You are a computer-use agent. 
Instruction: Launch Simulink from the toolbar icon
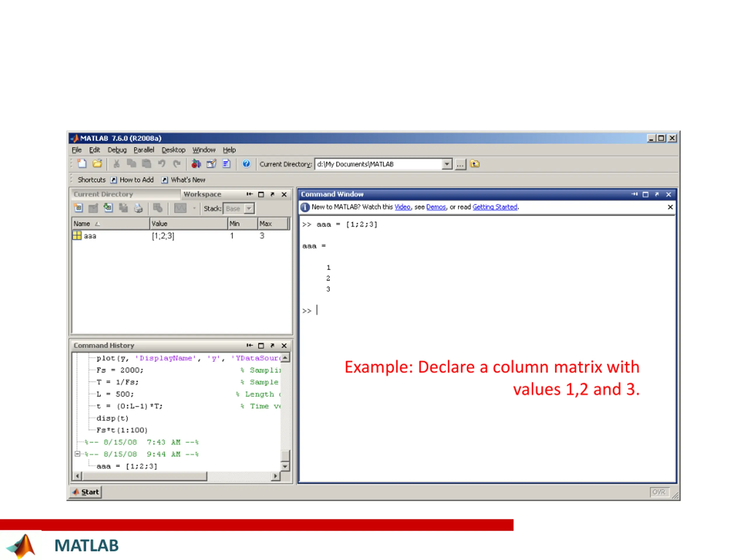coord(196,164)
